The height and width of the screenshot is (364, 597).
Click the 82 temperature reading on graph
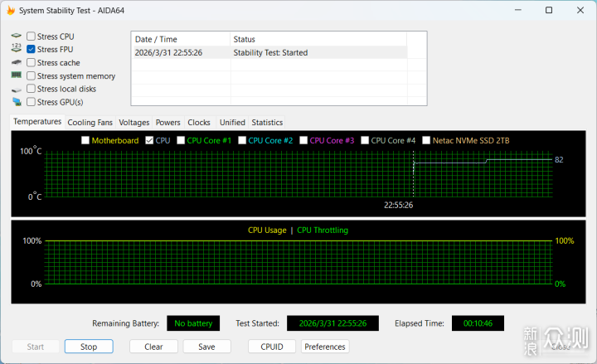(559, 160)
